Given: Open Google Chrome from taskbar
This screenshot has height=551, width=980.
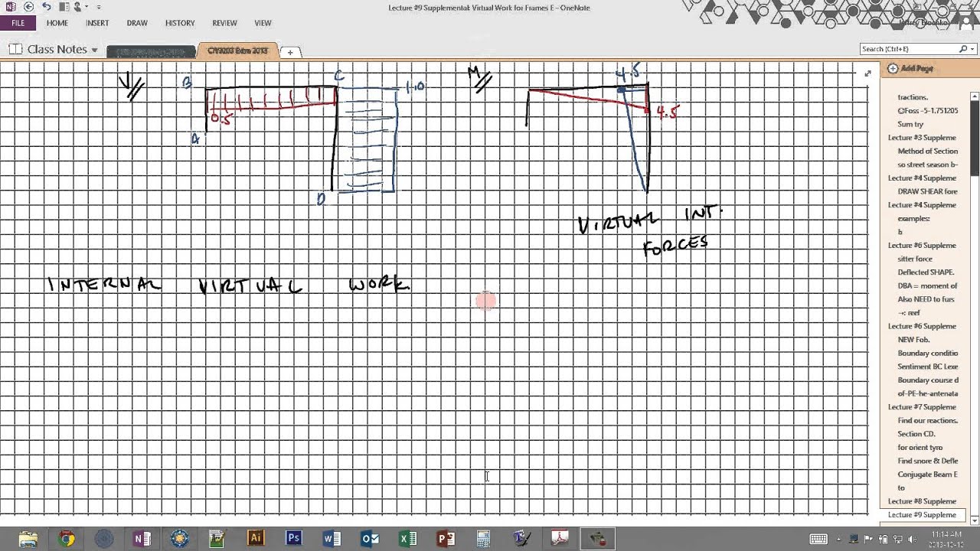Looking at the screenshot, I should pos(67,539).
